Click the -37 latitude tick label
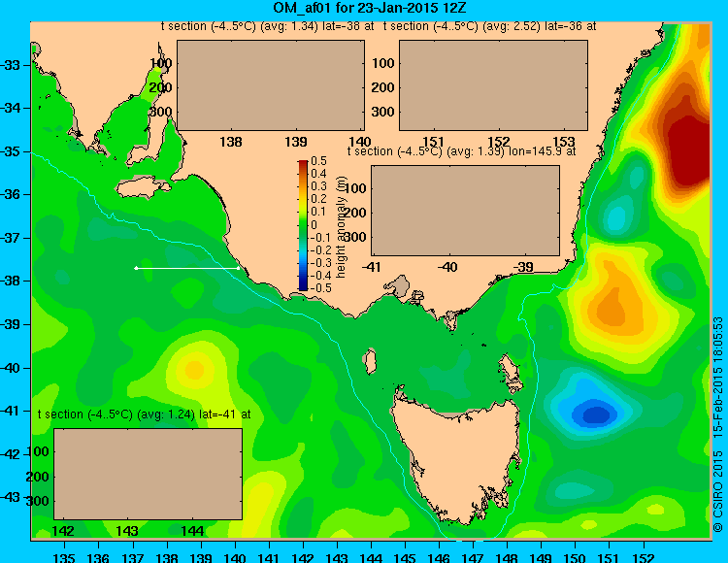The height and width of the screenshot is (563, 728). [11, 238]
